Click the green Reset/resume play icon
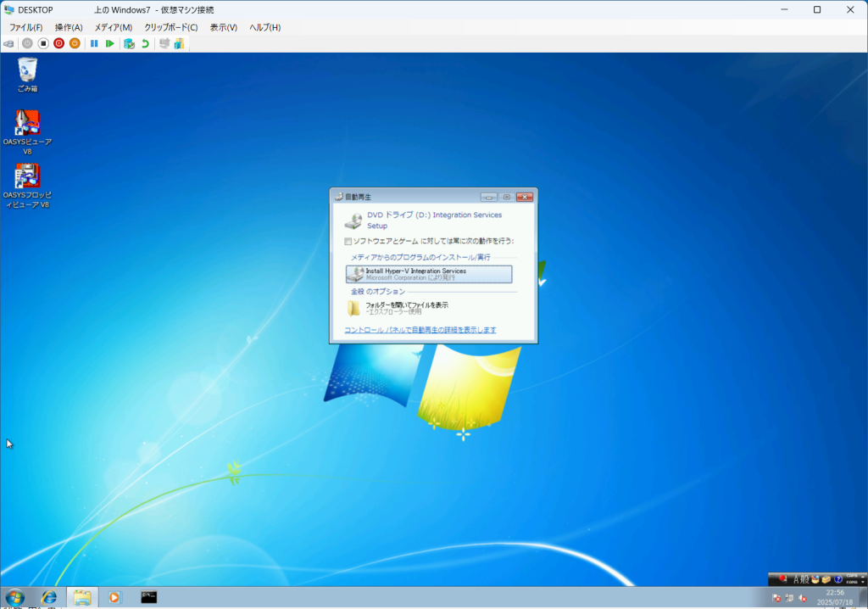Image resolution: width=868 pixels, height=609 pixels. tap(109, 43)
